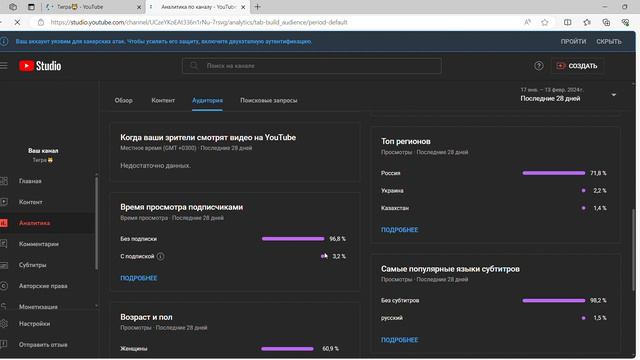640x360 pixels.
Task: Stop loading the page in browser
Action: (17, 22)
